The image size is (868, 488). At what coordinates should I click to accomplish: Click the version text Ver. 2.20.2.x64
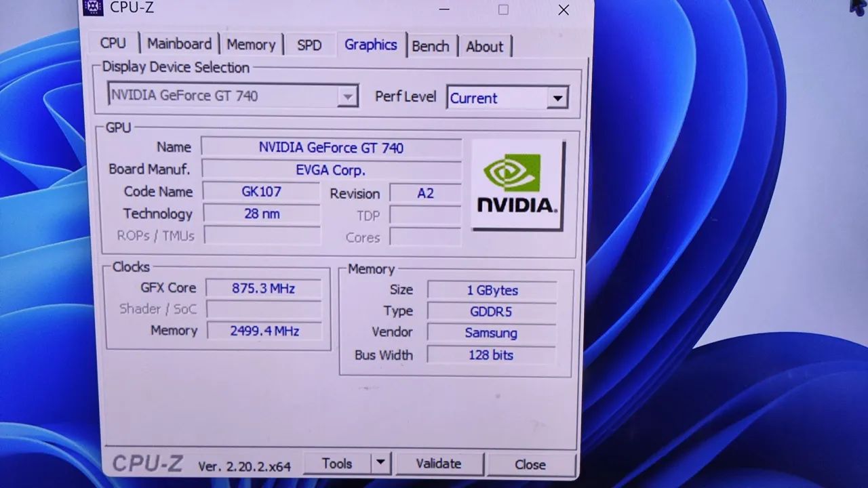(x=244, y=466)
